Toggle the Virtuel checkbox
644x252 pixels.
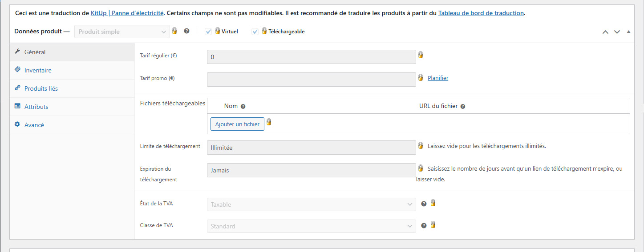pos(208,32)
